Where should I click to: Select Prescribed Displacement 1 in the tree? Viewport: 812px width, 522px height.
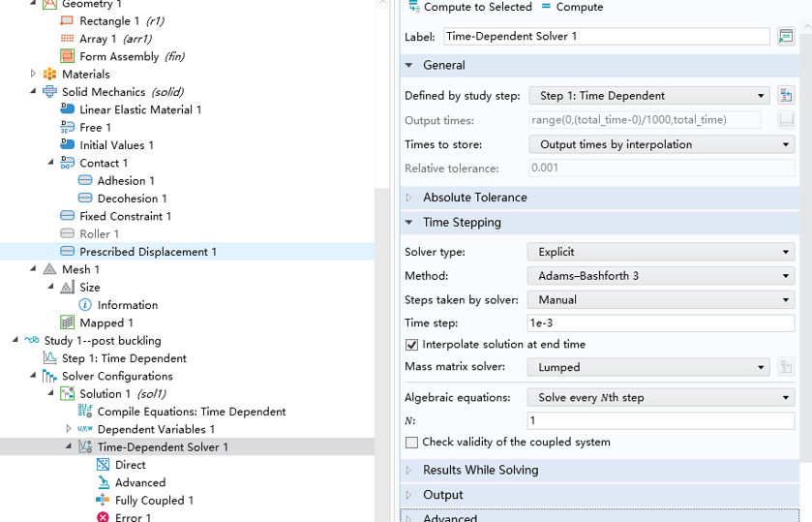click(x=147, y=252)
